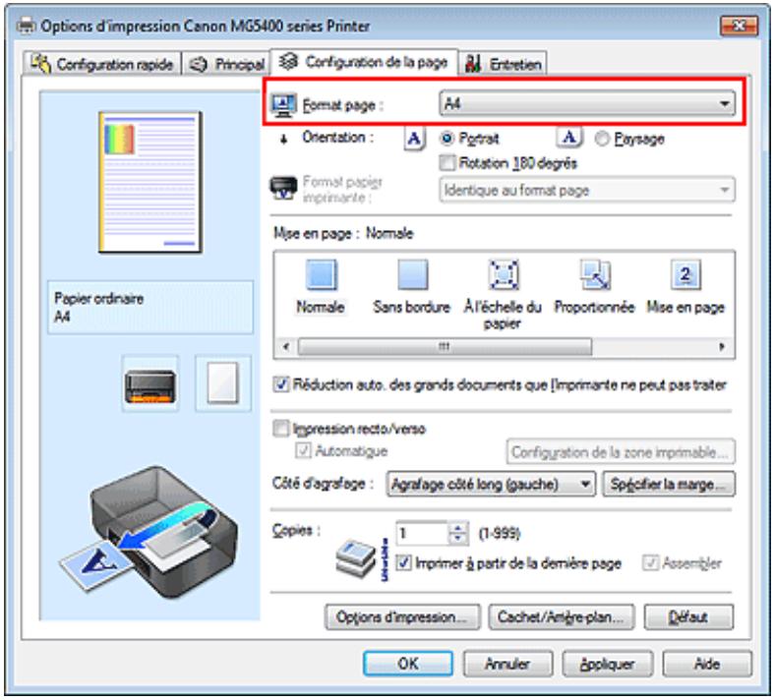Click layout list horizontal scrollbar thumb

click(445, 346)
